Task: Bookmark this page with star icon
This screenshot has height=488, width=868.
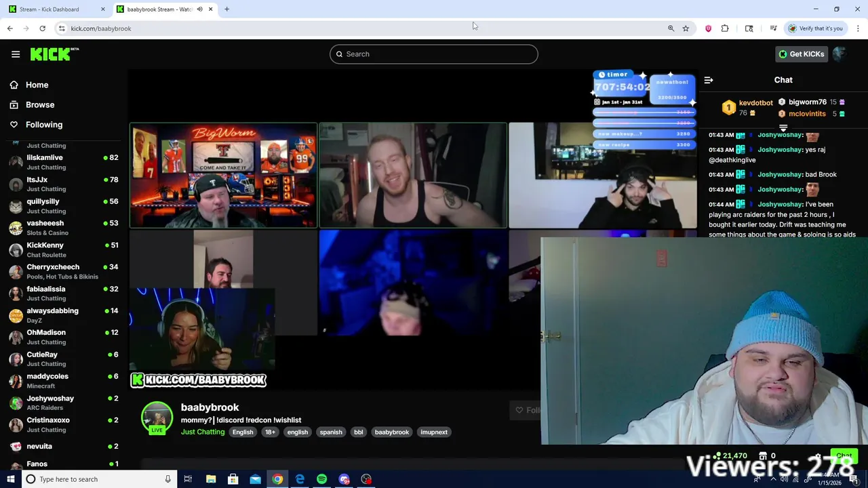Action: pos(686,28)
